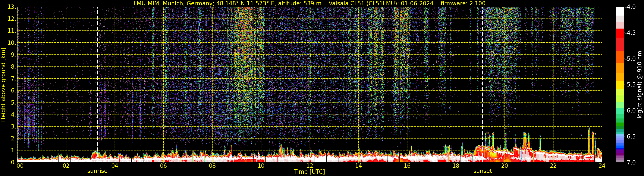
Task: Click the height tick label '7.'
Action: [13, 79]
